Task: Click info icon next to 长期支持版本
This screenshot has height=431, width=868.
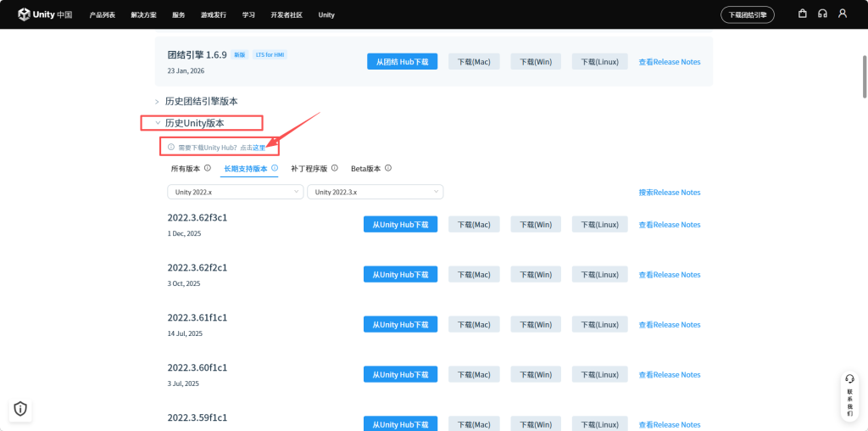Action: tap(275, 168)
